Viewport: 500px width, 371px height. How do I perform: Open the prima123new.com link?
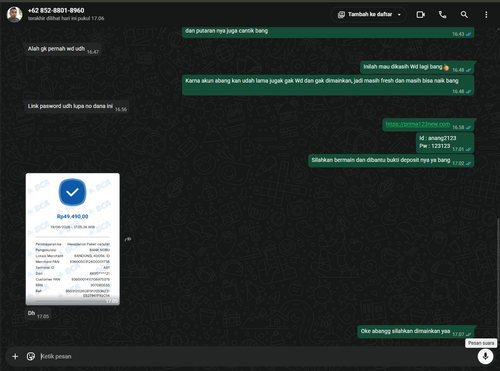coord(418,124)
